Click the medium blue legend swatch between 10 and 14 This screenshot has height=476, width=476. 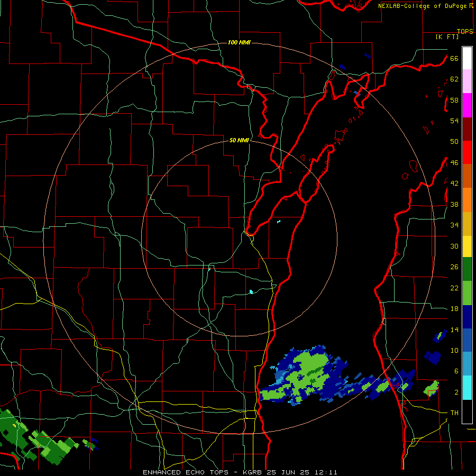coord(467,340)
